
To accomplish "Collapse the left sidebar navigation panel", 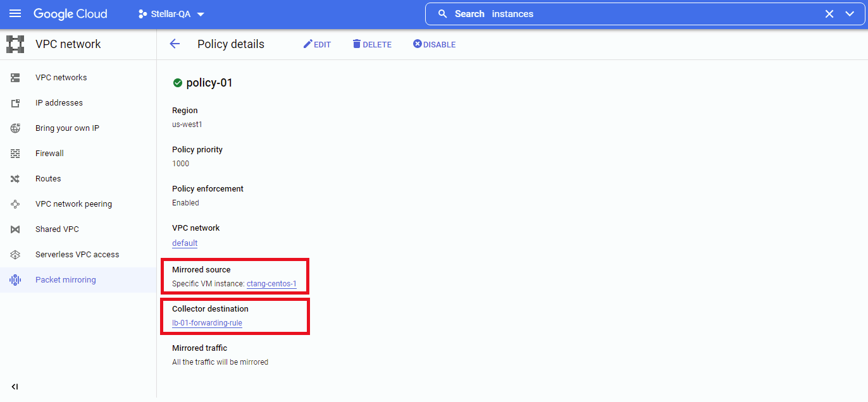I will [x=15, y=387].
